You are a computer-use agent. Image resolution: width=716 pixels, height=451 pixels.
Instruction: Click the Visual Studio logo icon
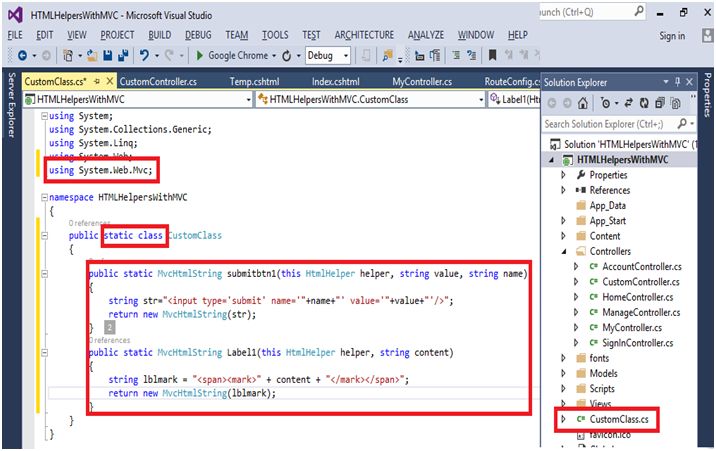pos(15,15)
